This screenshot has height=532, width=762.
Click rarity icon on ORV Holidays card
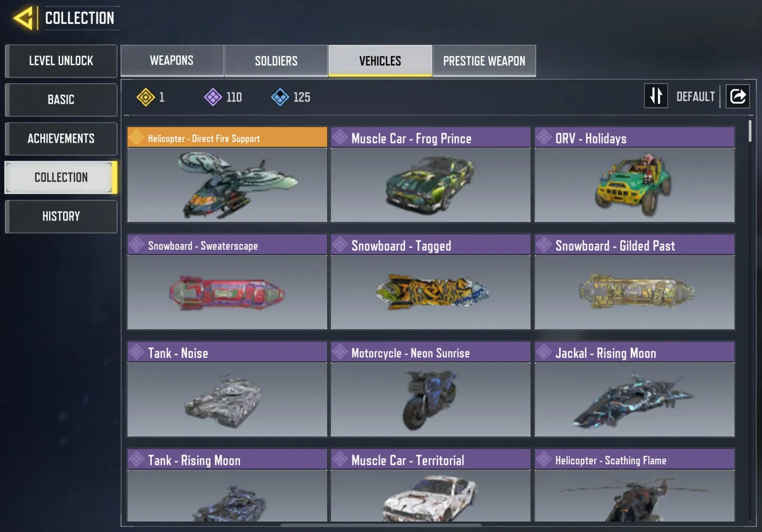544,138
